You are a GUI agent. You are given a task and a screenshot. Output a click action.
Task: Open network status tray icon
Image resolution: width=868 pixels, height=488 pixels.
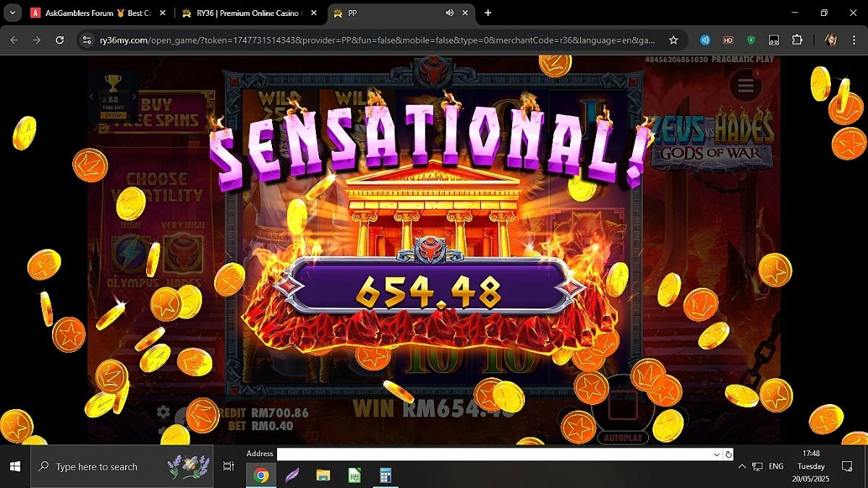(757, 467)
